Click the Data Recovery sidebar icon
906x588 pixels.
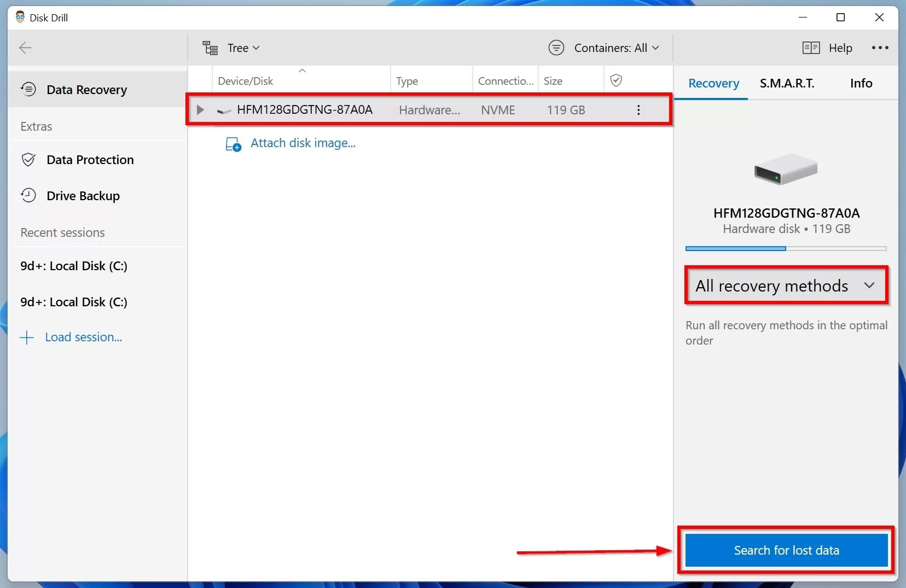28,89
